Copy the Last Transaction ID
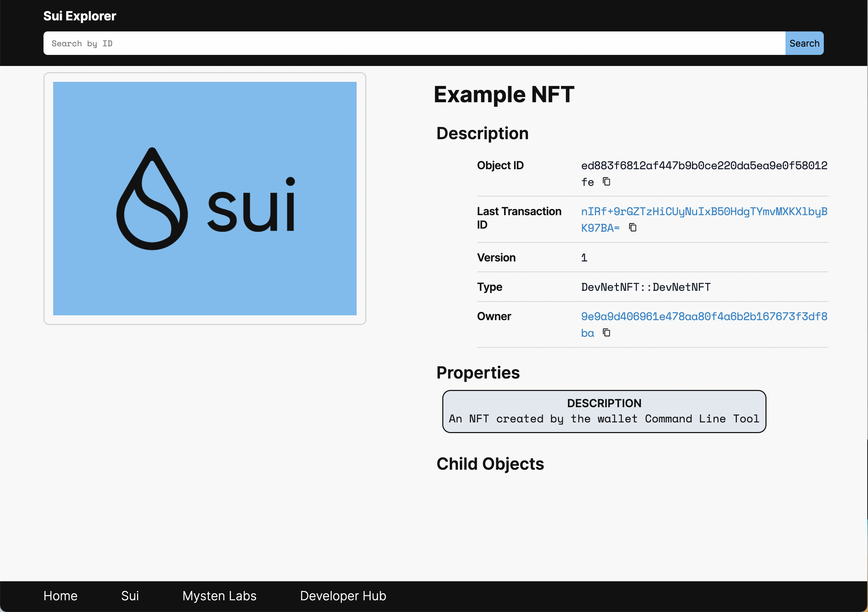 pyautogui.click(x=633, y=227)
